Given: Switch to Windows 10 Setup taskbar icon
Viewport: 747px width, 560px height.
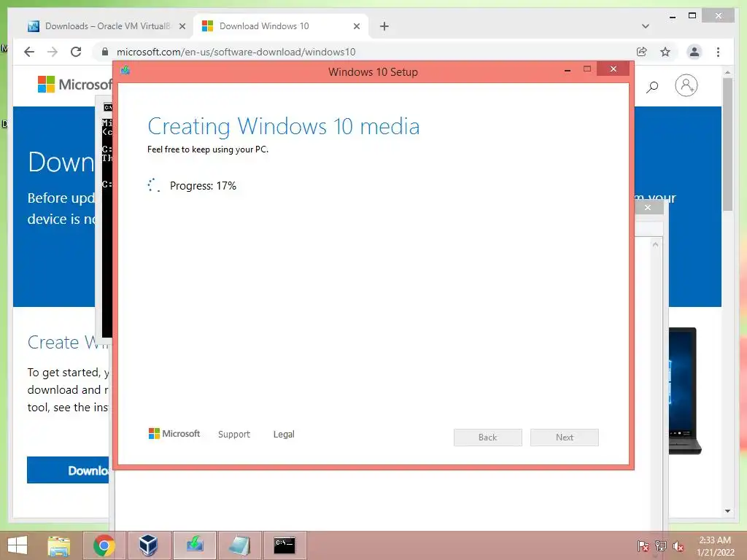Looking at the screenshot, I should (x=194, y=545).
